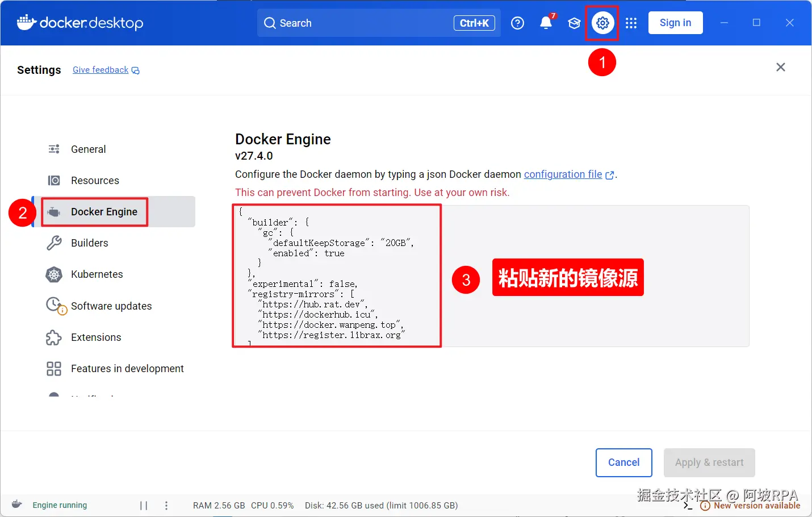Click the Disk 42.56 GB used text
This screenshot has height=517, width=812.
click(x=381, y=505)
